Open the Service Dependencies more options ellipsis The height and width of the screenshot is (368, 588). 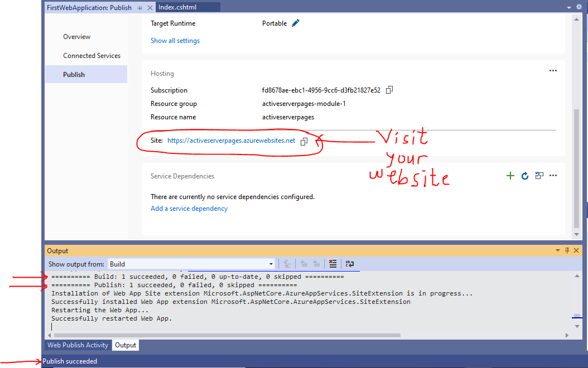(553, 176)
